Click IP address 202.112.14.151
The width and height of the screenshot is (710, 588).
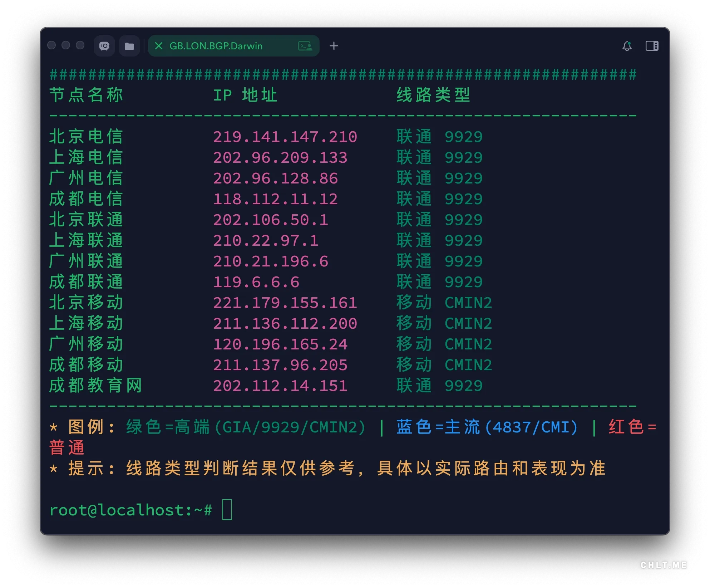(280, 386)
